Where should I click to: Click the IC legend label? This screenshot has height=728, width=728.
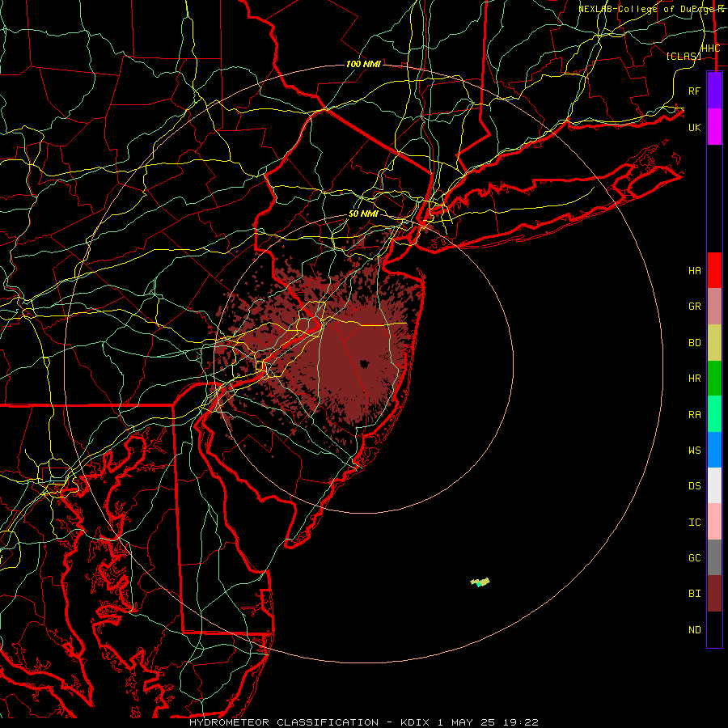[x=694, y=523]
